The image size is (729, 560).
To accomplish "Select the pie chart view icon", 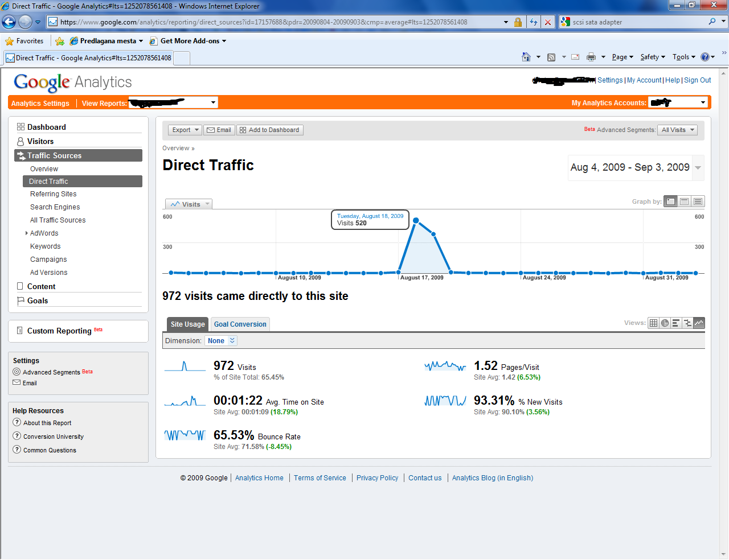I will pos(665,323).
